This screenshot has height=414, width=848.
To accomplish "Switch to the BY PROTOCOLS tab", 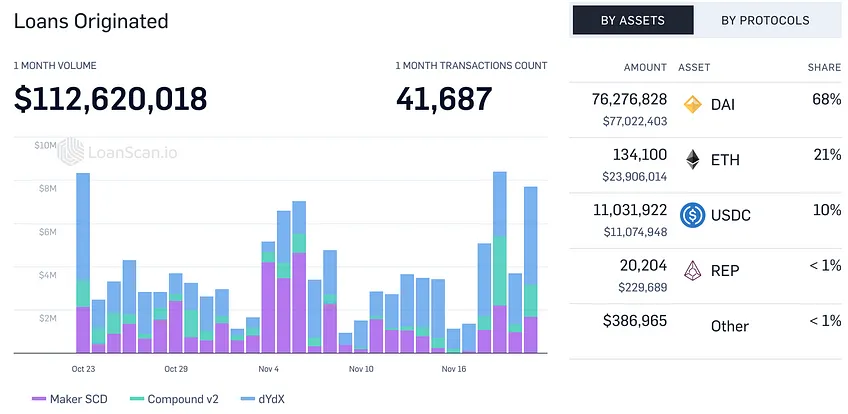I will pos(765,21).
